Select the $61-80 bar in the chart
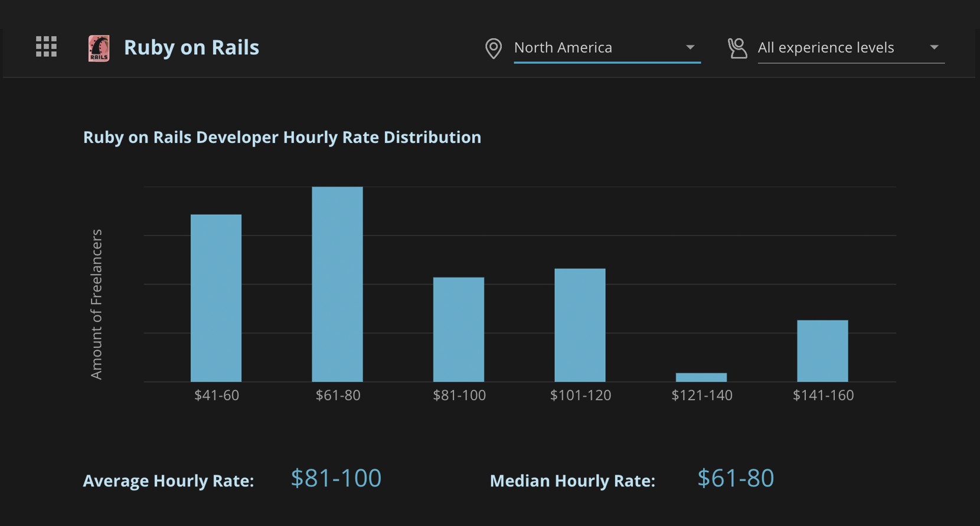 click(337, 284)
